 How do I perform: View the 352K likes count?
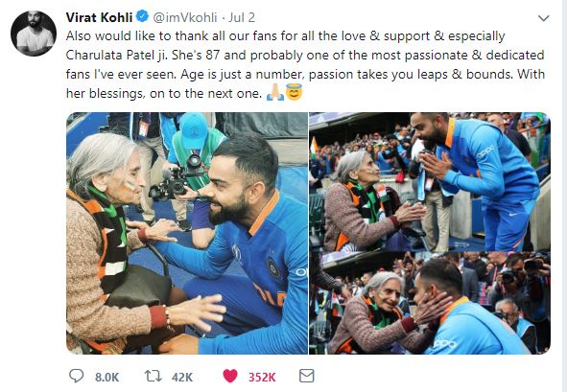[x=262, y=378]
